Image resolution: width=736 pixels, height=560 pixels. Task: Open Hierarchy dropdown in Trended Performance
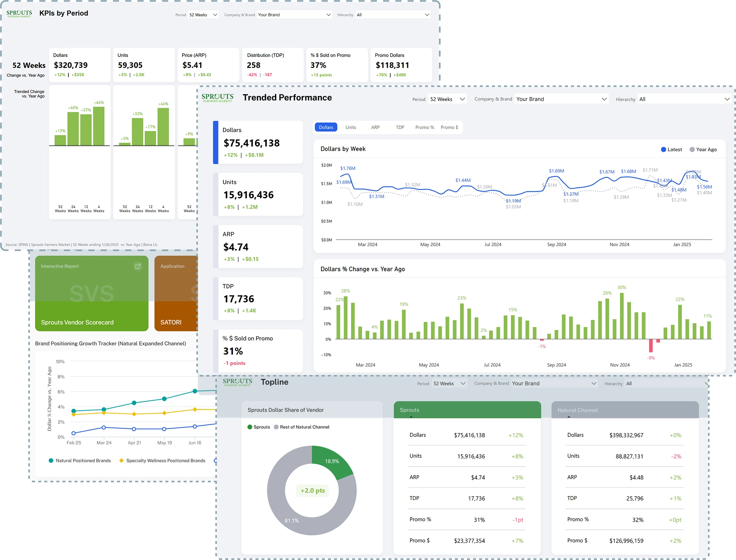[685, 99]
